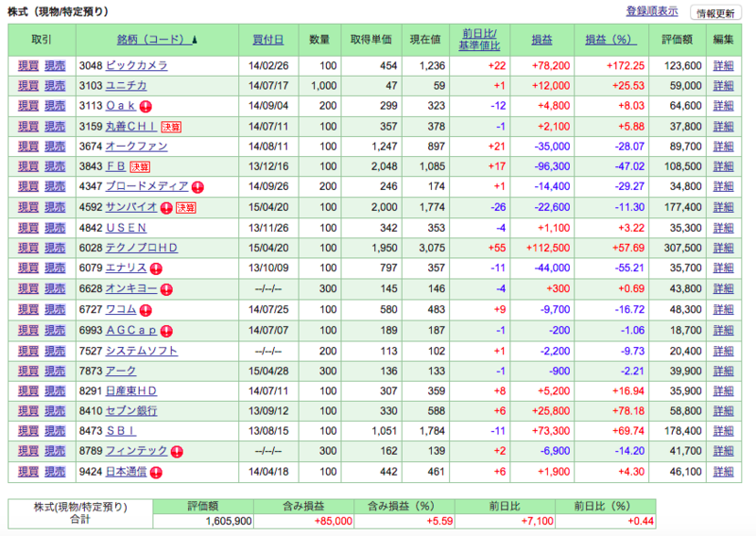Open the ブロードメディア stock link
Screen dimensions: 756x536
(x=147, y=186)
